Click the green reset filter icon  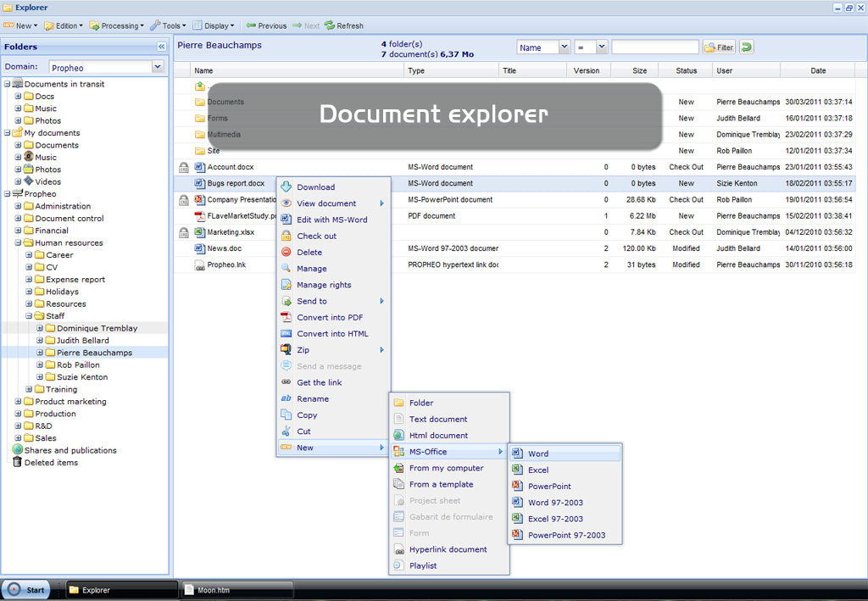pyautogui.click(x=747, y=47)
